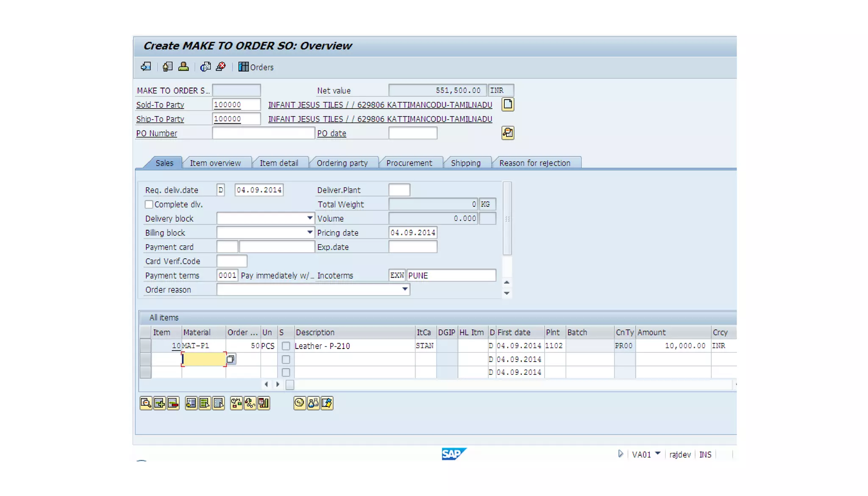Image resolution: width=868 pixels, height=496 pixels.
Task: Click the document flow icon with blue arrow
Action: [x=146, y=67]
